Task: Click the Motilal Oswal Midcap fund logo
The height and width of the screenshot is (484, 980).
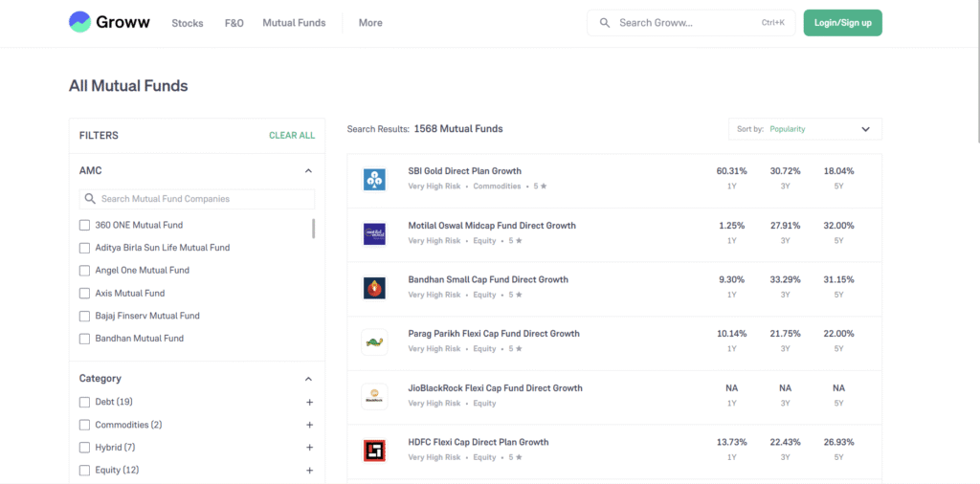Action: coord(374,233)
